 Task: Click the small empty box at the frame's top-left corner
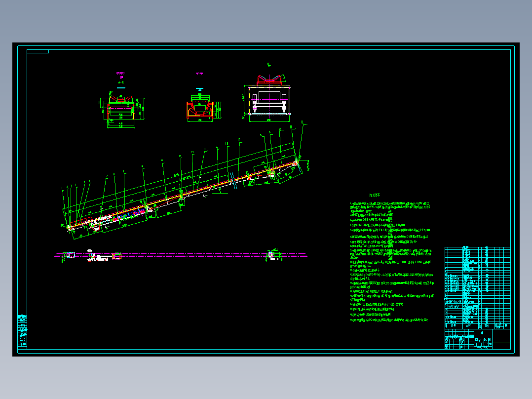point(38,52)
